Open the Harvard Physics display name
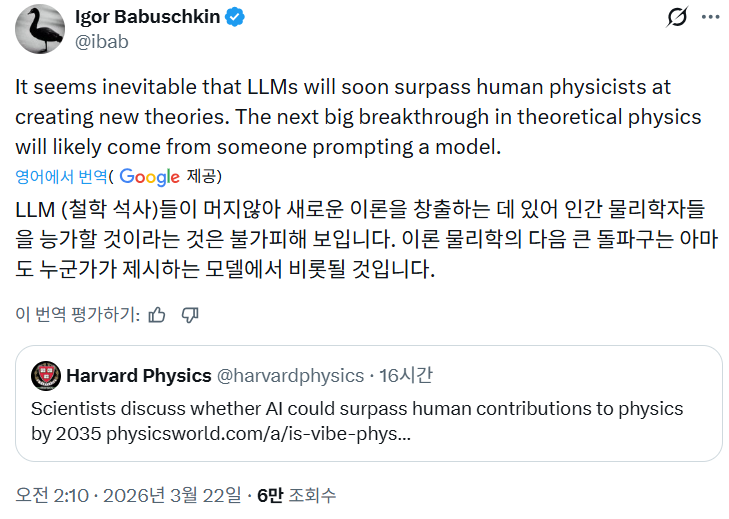 point(138,376)
